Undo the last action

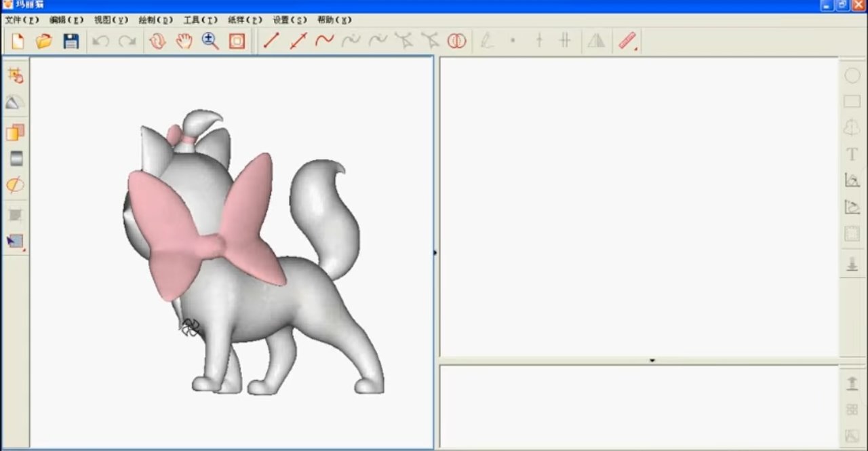pyautogui.click(x=101, y=41)
